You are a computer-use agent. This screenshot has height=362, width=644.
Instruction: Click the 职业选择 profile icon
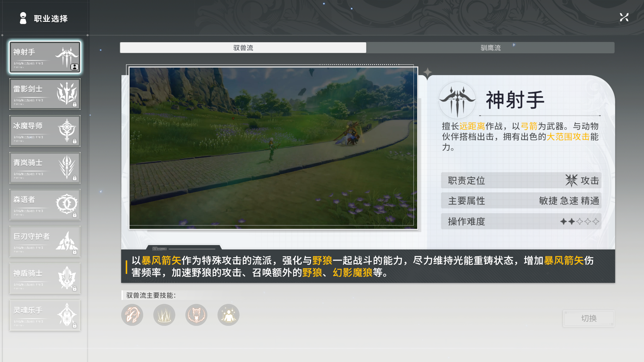tap(23, 18)
